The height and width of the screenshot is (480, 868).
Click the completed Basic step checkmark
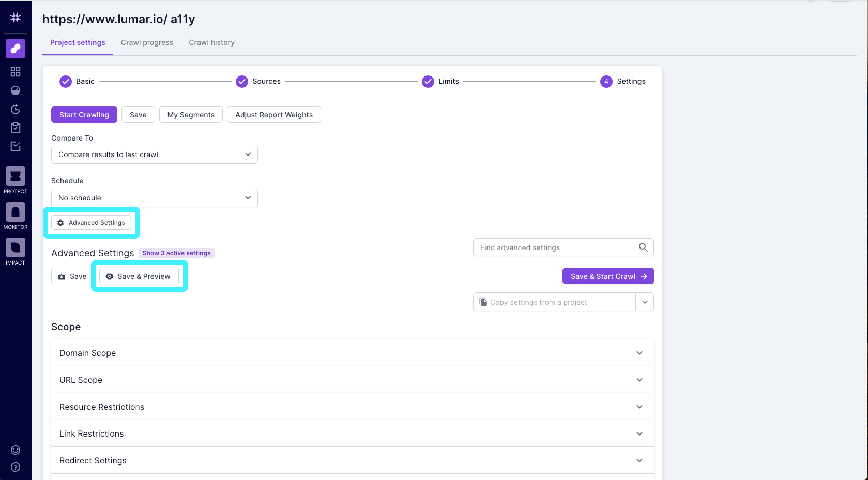pos(65,81)
